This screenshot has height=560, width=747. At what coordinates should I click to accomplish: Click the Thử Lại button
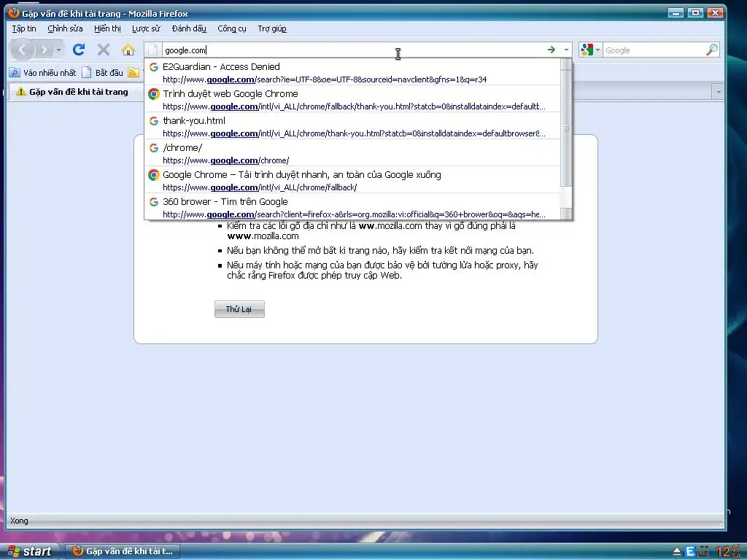pyautogui.click(x=239, y=309)
